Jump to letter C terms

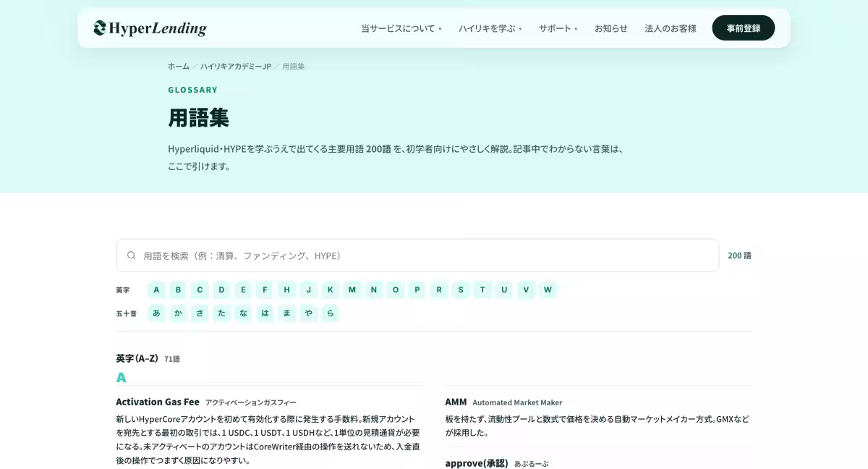(200, 290)
